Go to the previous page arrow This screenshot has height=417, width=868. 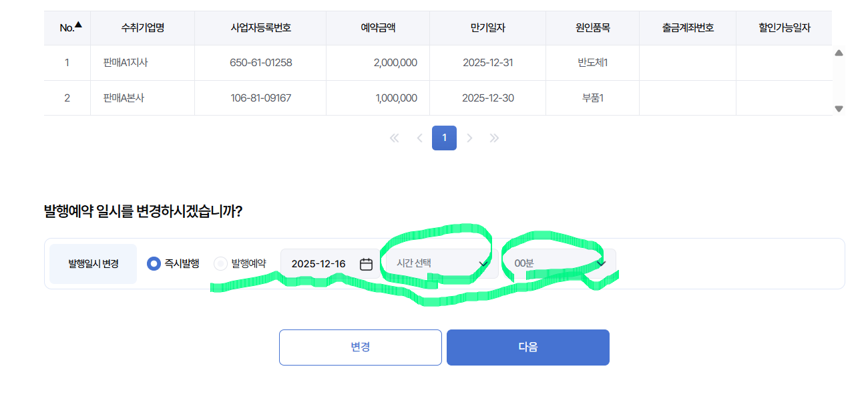(x=419, y=138)
